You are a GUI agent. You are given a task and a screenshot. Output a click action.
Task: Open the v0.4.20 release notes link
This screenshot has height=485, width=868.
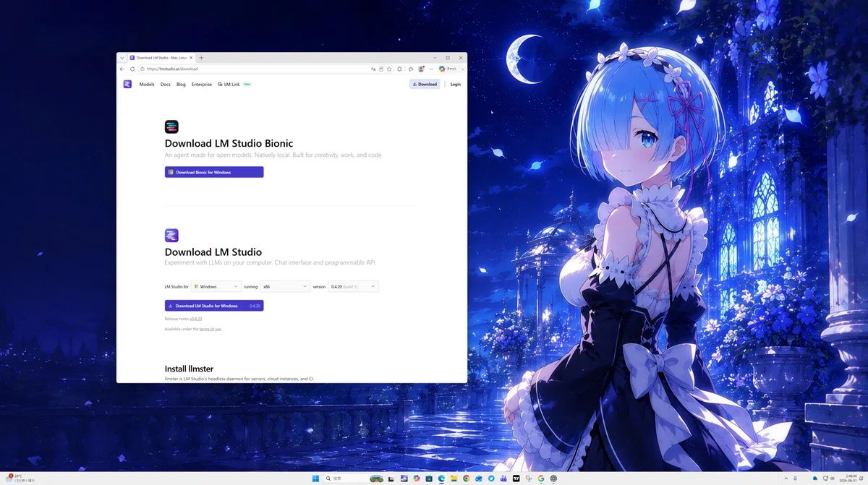196,319
